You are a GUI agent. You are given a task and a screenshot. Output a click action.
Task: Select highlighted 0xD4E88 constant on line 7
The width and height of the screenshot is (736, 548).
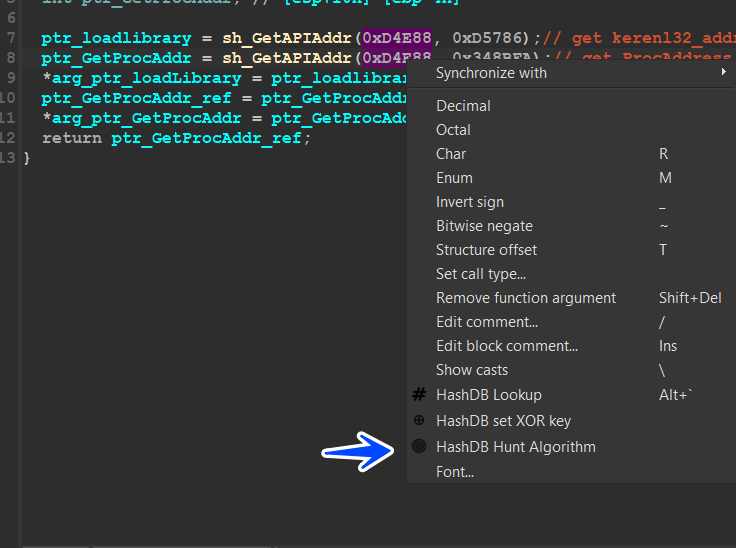(397, 38)
